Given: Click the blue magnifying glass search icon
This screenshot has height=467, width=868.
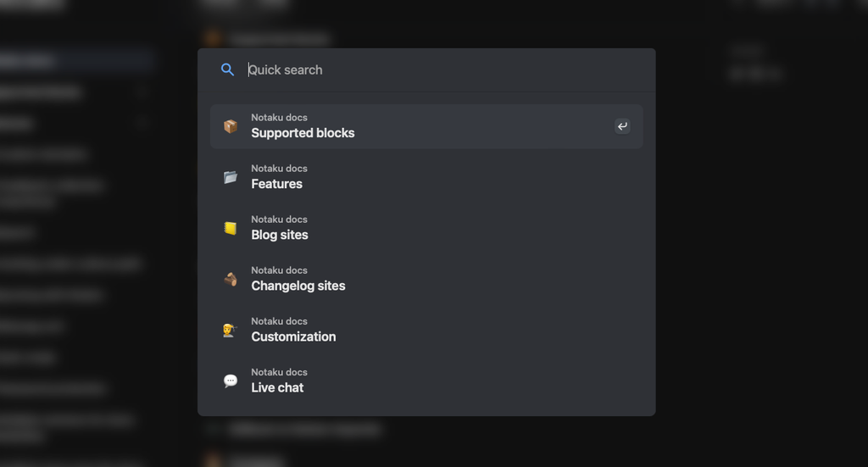Looking at the screenshot, I should (x=227, y=69).
